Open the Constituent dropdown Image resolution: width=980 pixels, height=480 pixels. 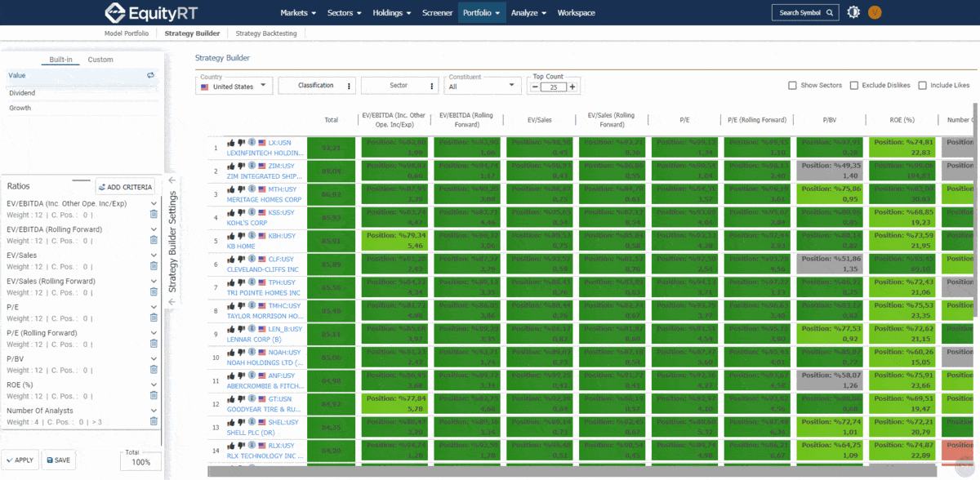click(x=483, y=86)
